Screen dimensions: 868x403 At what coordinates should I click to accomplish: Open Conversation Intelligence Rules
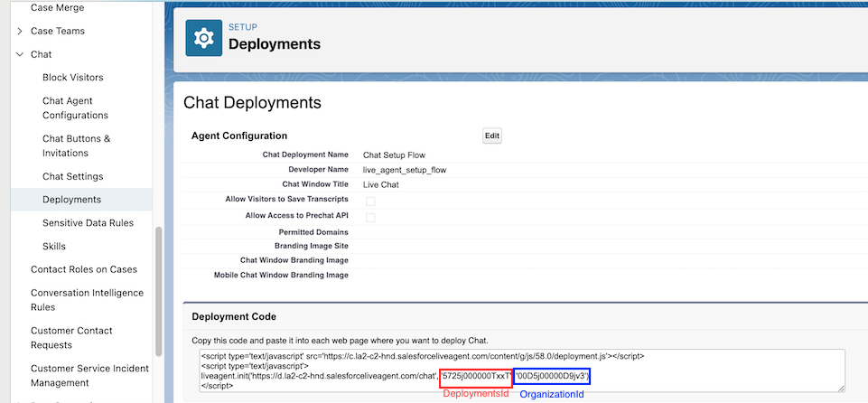point(87,300)
